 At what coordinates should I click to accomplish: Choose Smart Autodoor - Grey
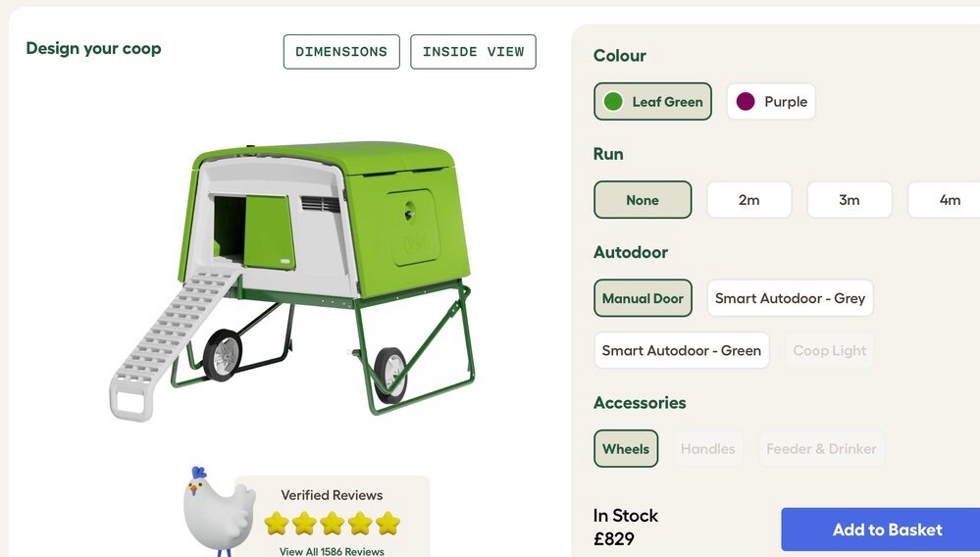(x=790, y=298)
